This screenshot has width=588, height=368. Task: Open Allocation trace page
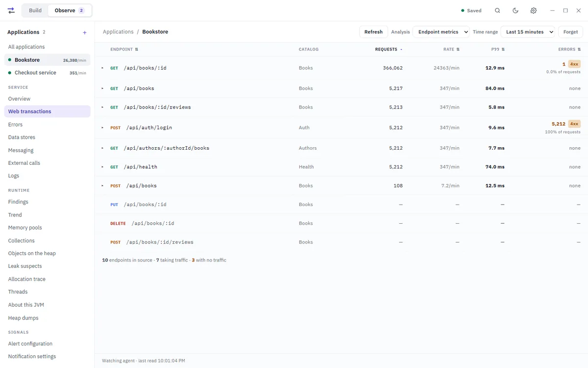pyautogui.click(x=47, y=279)
